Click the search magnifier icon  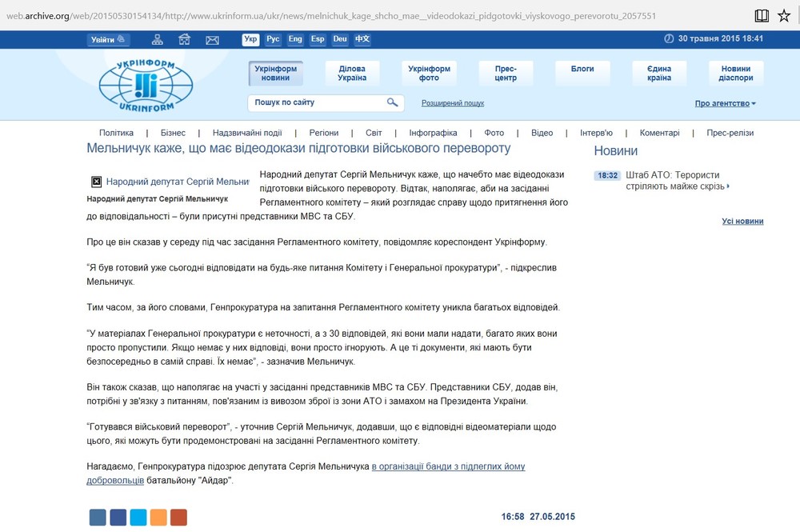point(393,102)
